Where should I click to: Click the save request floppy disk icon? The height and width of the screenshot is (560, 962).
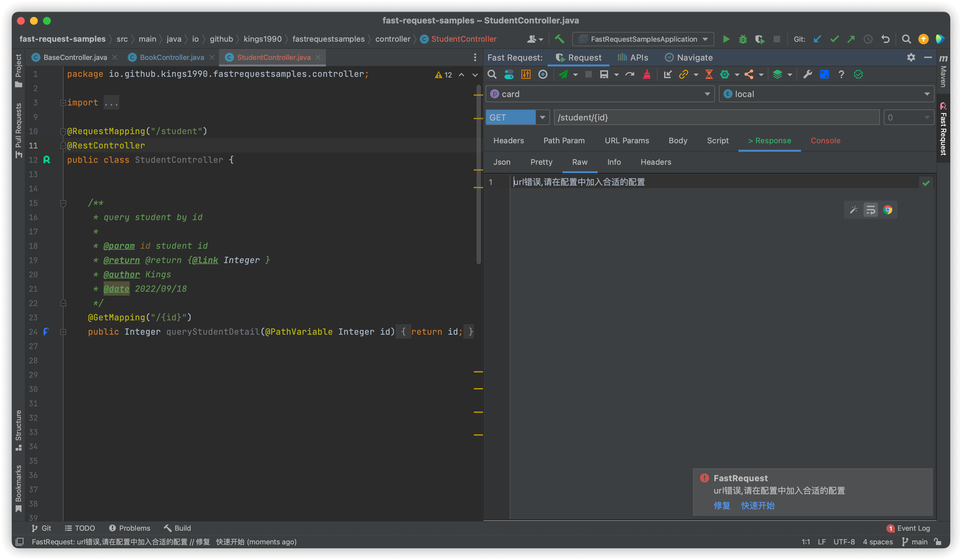[604, 74]
